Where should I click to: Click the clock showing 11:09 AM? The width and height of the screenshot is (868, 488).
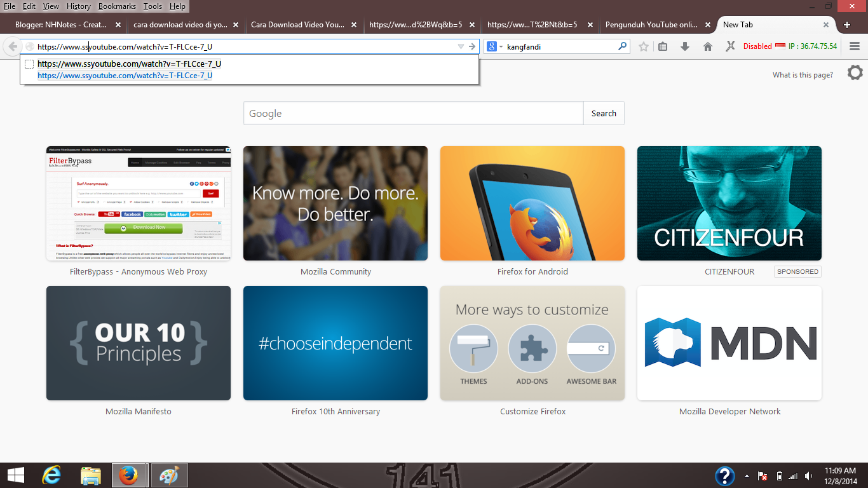[840, 470]
